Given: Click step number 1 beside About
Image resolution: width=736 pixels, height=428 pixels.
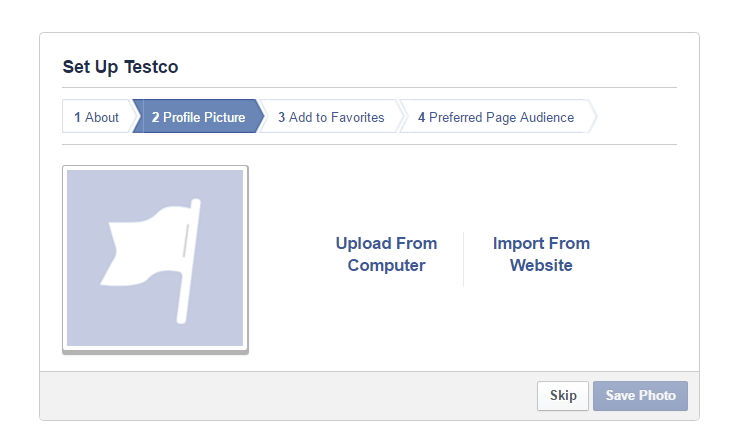Looking at the screenshot, I should [77, 117].
